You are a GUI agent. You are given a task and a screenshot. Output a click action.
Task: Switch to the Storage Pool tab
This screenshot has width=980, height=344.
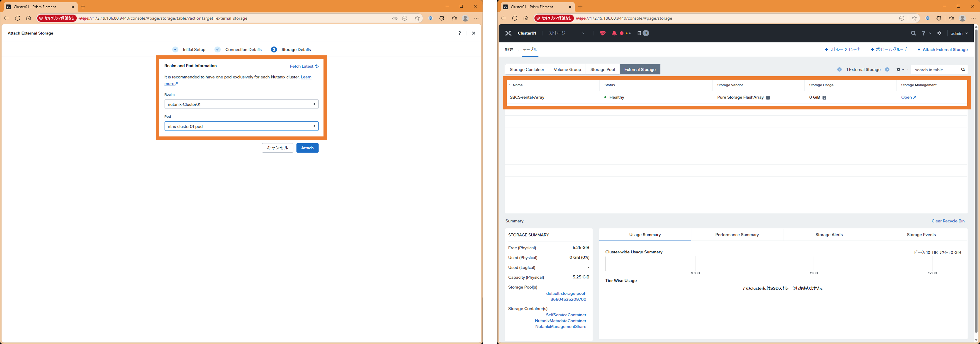(x=602, y=69)
